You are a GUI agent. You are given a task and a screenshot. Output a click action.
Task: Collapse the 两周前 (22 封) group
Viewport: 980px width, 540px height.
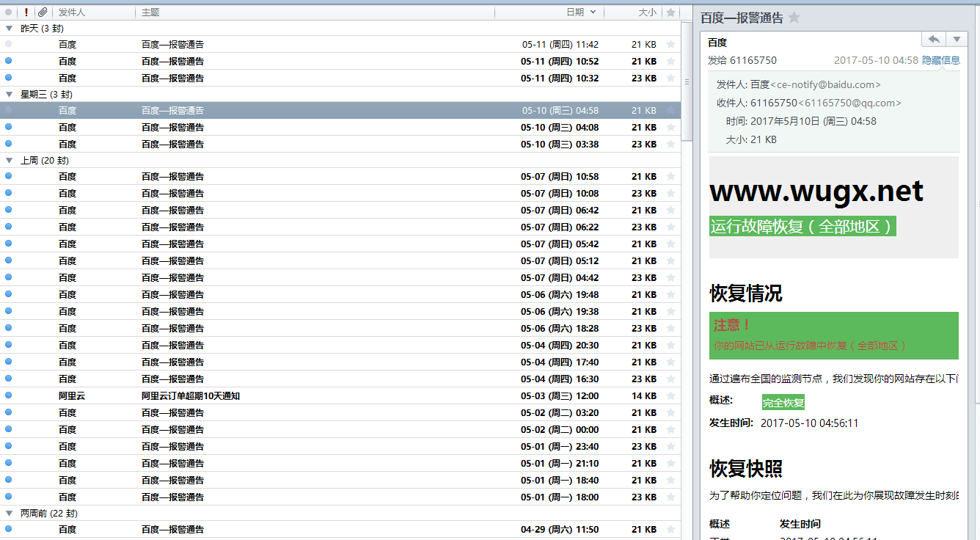point(9,513)
